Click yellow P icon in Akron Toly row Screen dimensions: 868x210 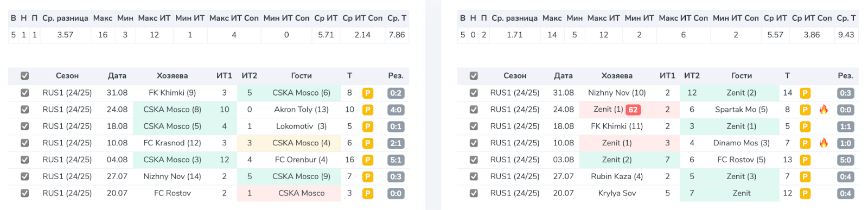click(367, 110)
